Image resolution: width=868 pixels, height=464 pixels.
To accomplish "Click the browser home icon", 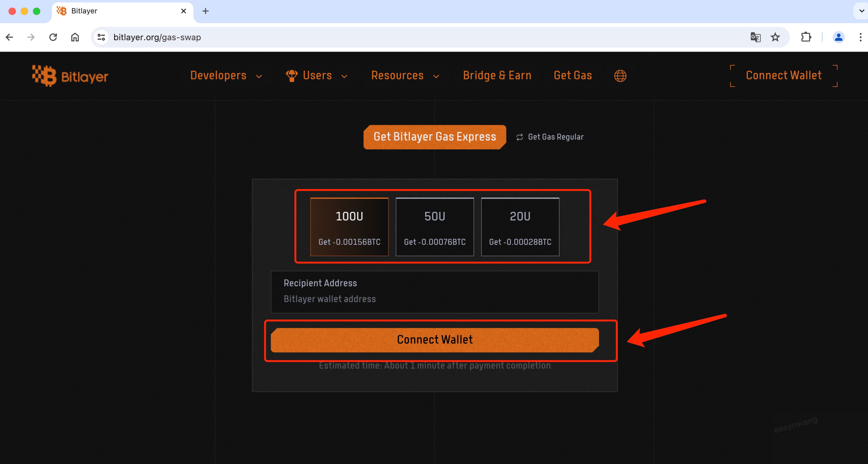I will 75,37.
